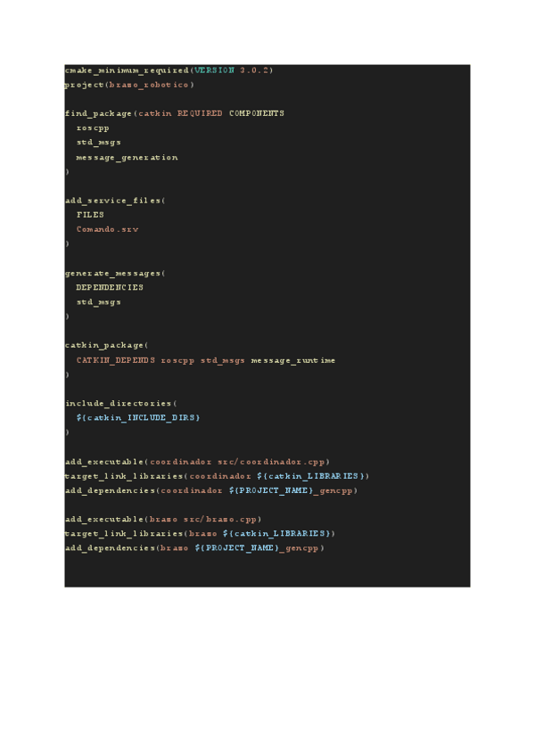This screenshot has width=535, height=756.
Task: Click the DEPENDENCIES keyword
Action: tap(110, 287)
